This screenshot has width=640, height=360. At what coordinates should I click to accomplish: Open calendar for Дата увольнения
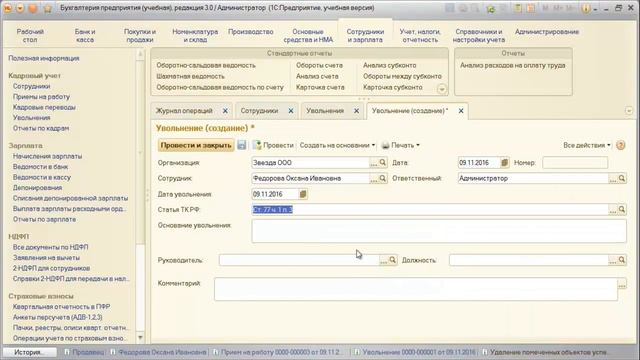(303, 194)
